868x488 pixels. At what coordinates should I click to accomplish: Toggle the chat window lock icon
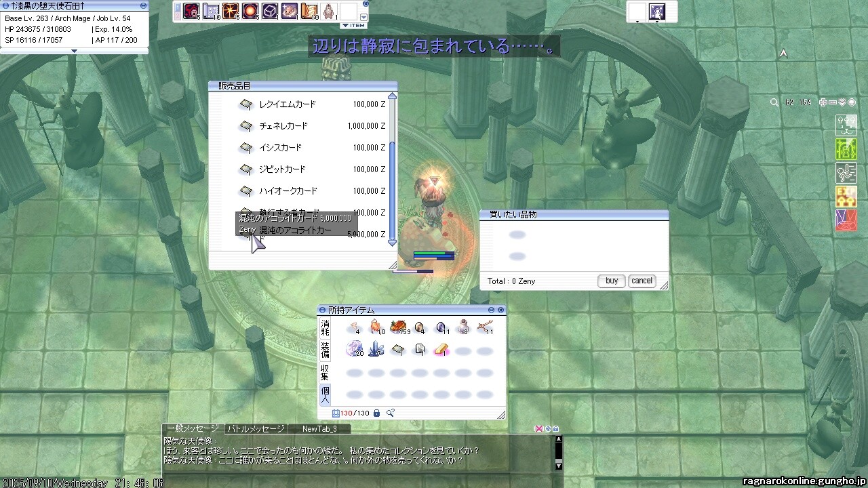556,428
